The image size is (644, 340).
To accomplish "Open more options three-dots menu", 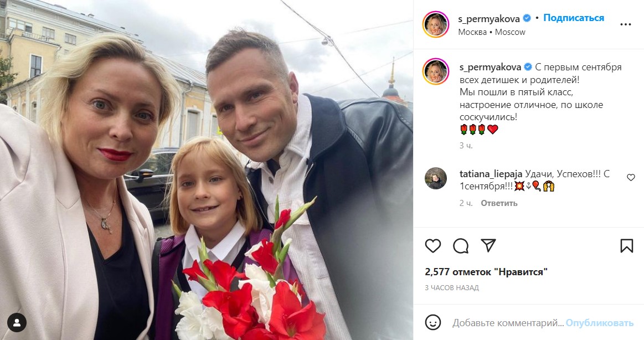I will point(626,24).
